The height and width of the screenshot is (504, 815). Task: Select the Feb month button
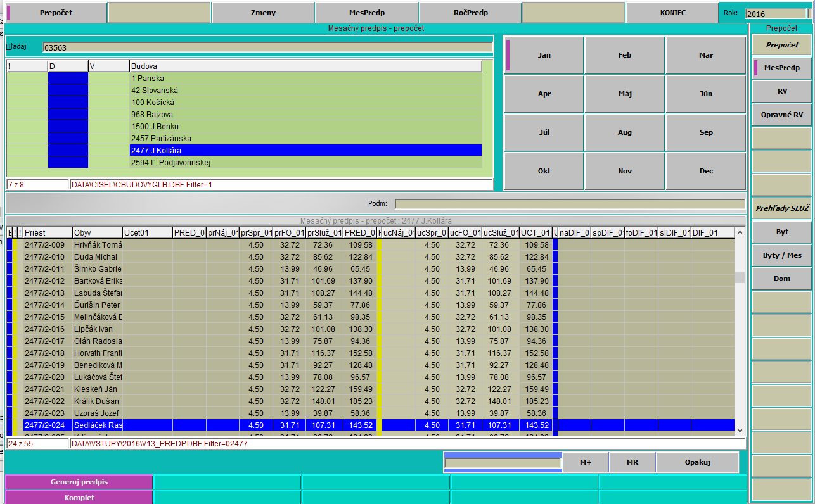[x=624, y=55]
